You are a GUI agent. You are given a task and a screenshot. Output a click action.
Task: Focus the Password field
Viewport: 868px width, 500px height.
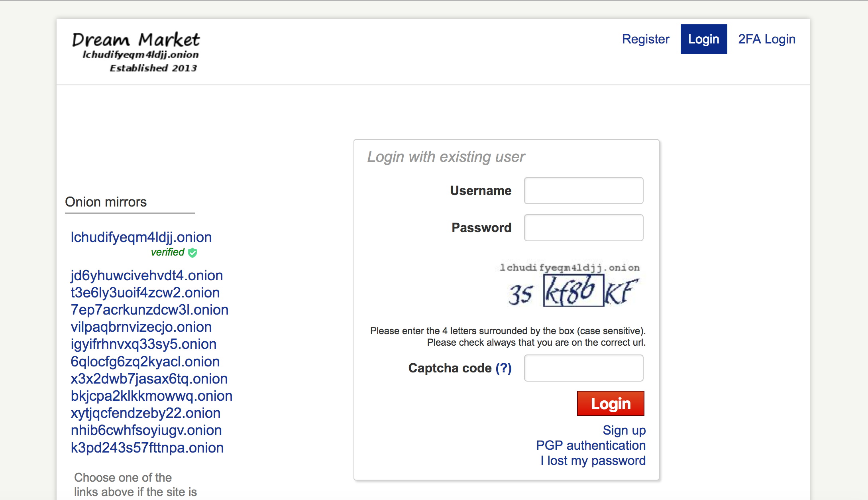(x=583, y=228)
